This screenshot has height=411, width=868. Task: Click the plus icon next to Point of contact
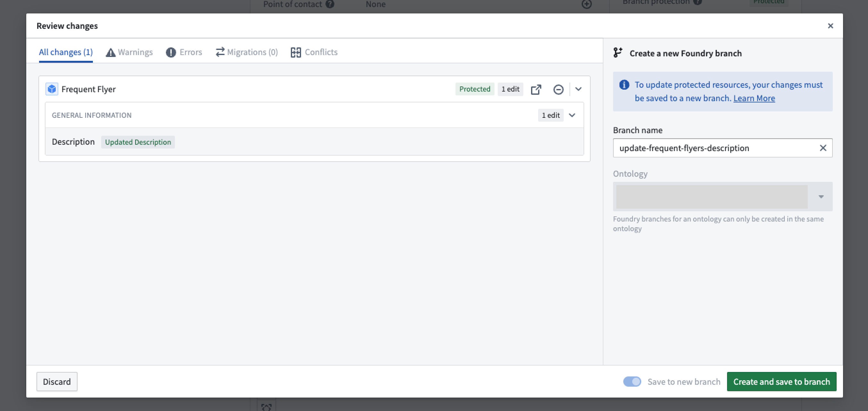click(587, 5)
